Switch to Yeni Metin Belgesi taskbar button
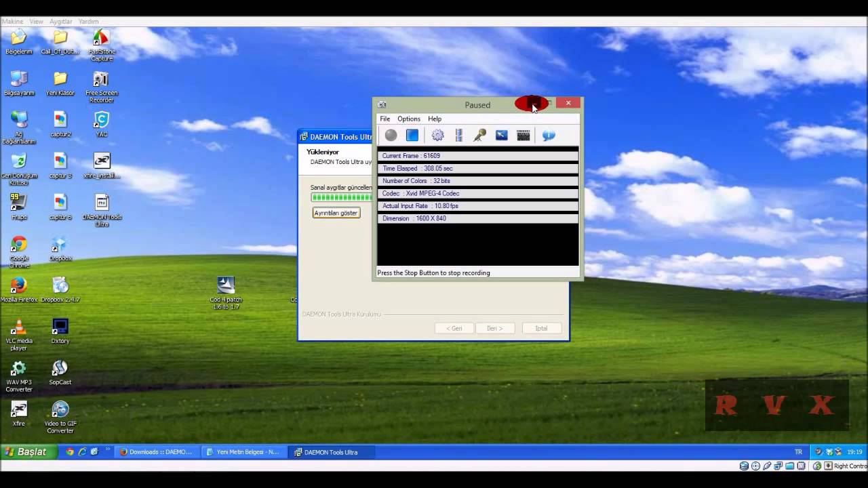The height and width of the screenshot is (488, 868). (243, 452)
